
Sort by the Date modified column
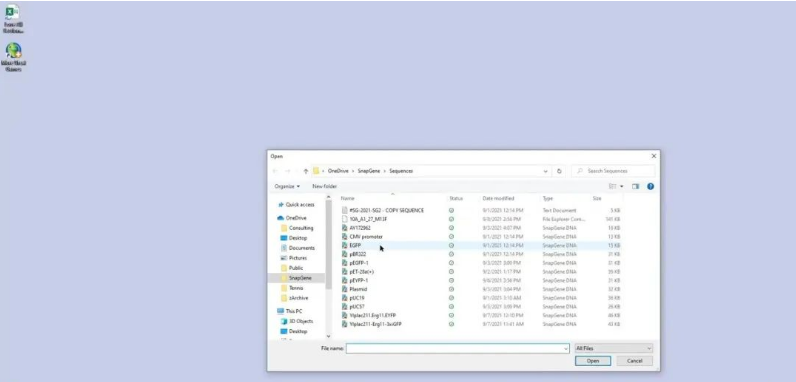[499, 198]
